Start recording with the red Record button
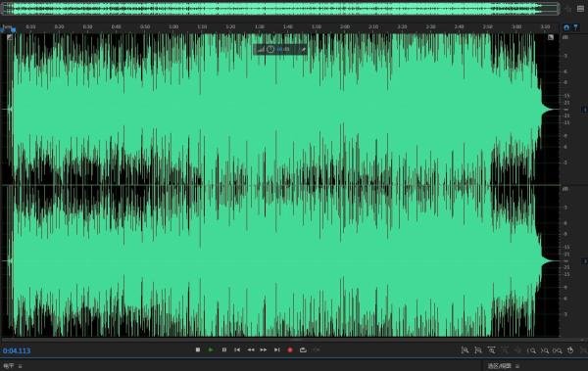The height and width of the screenshot is (371, 588). (x=290, y=349)
